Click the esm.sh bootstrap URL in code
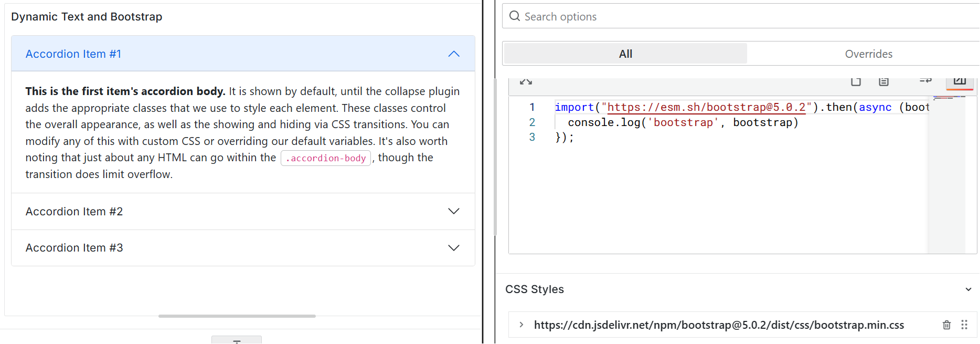Image resolution: width=980 pixels, height=344 pixels. [x=706, y=108]
